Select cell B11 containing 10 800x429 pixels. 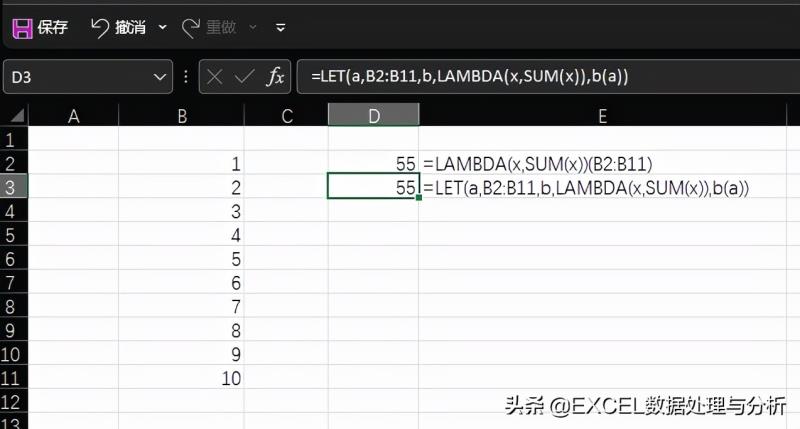(x=182, y=378)
